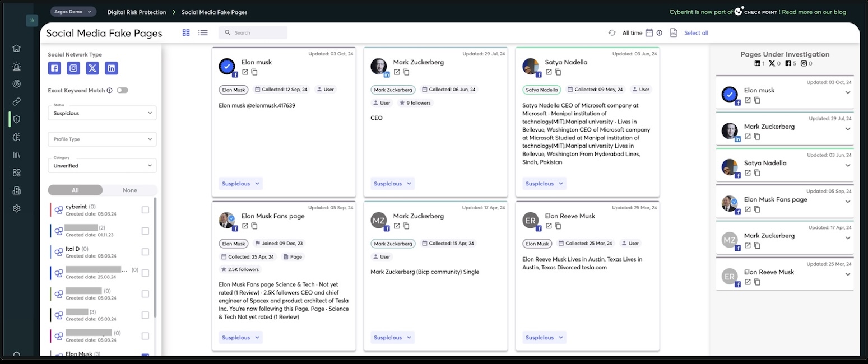Open external link on Satya Nadella card

(549, 72)
